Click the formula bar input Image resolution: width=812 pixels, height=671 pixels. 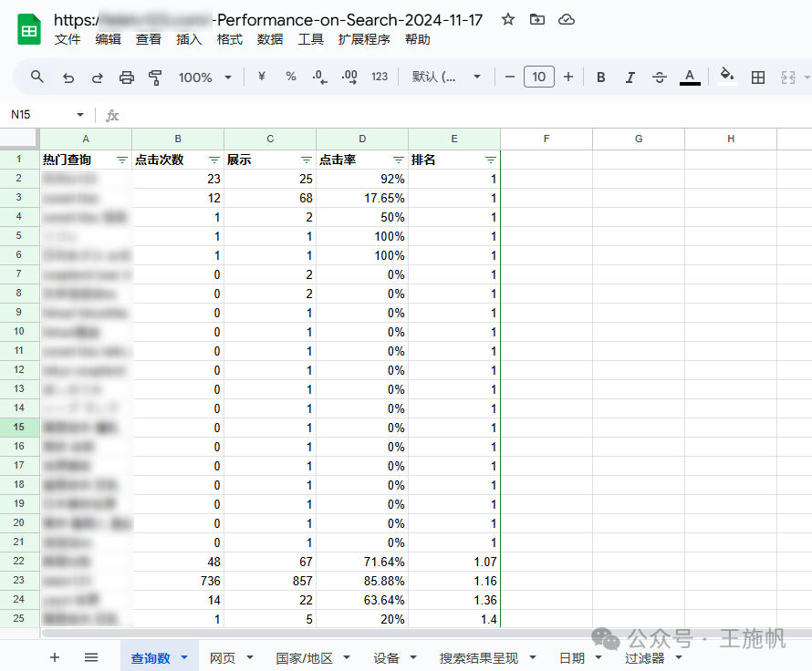466,115
